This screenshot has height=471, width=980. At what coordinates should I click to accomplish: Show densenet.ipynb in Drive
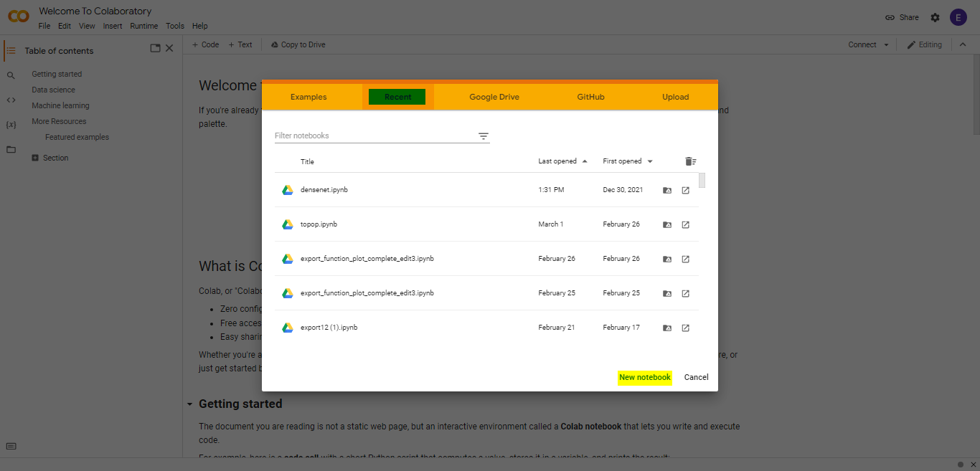(666, 190)
